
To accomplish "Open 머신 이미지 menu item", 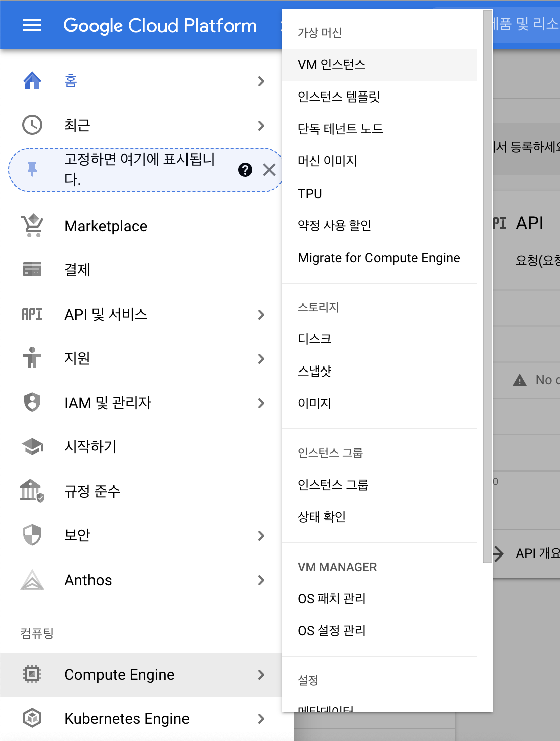I will point(379,161).
